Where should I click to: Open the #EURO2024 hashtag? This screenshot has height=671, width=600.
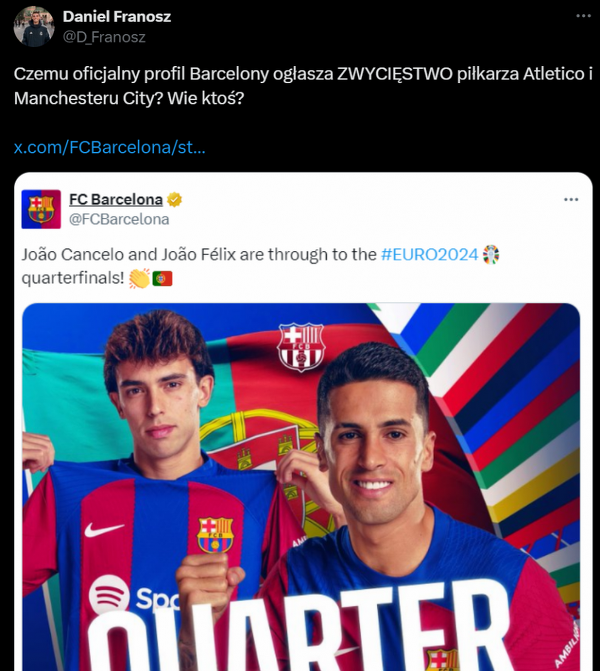pyautogui.click(x=428, y=255)
